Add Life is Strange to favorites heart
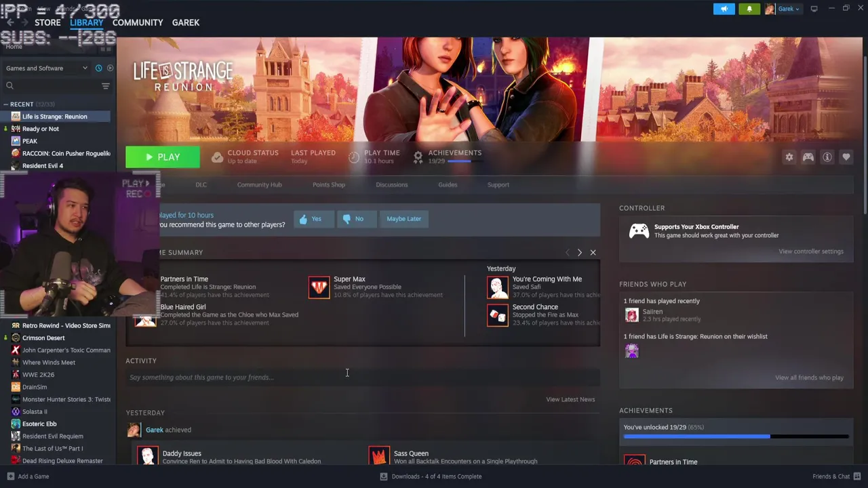 pos(846,157)
